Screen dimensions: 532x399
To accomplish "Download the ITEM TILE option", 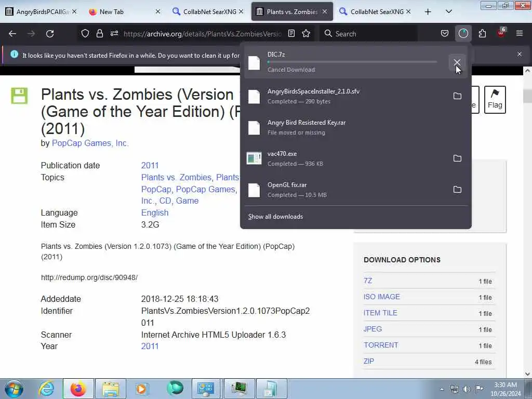I will (x=380, y=313).
